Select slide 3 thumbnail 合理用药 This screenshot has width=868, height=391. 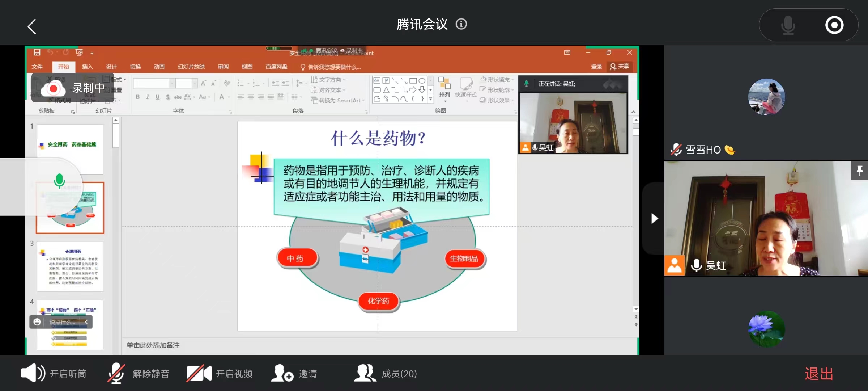(70, 266)
